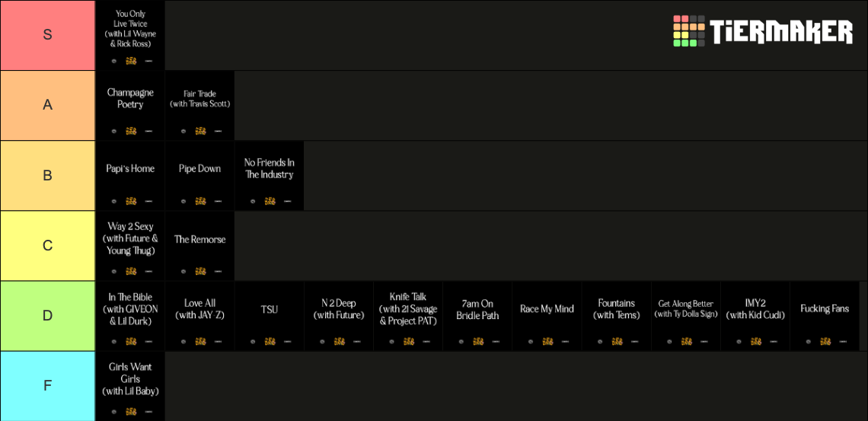Click the Get Along Better tile
Viewport: 868px width, 421px height.
coord(686,316)
